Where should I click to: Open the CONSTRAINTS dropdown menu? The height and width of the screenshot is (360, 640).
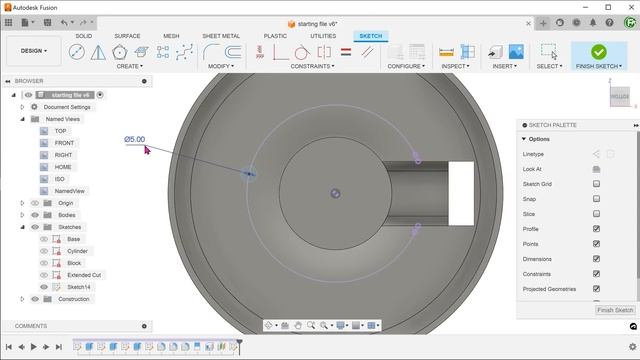(312, 66)
